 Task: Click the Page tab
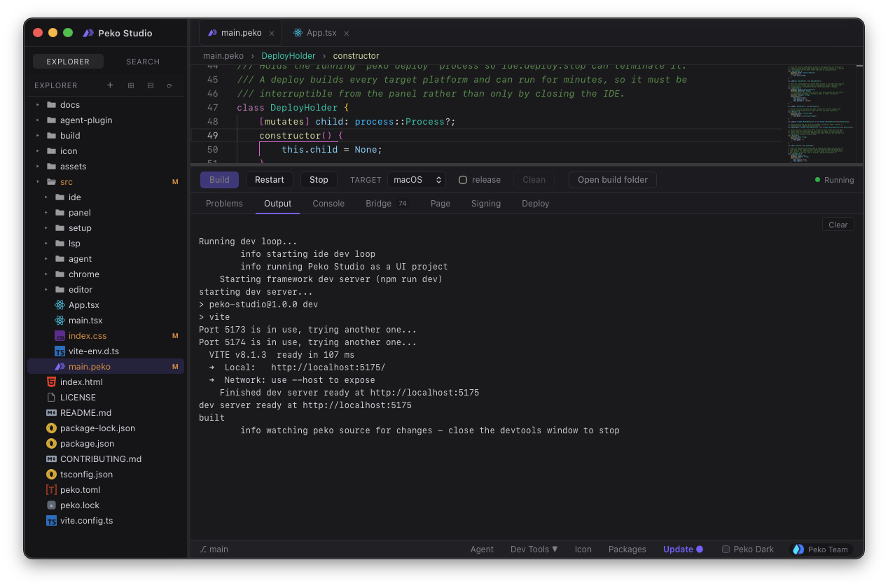tap(440, 204)
